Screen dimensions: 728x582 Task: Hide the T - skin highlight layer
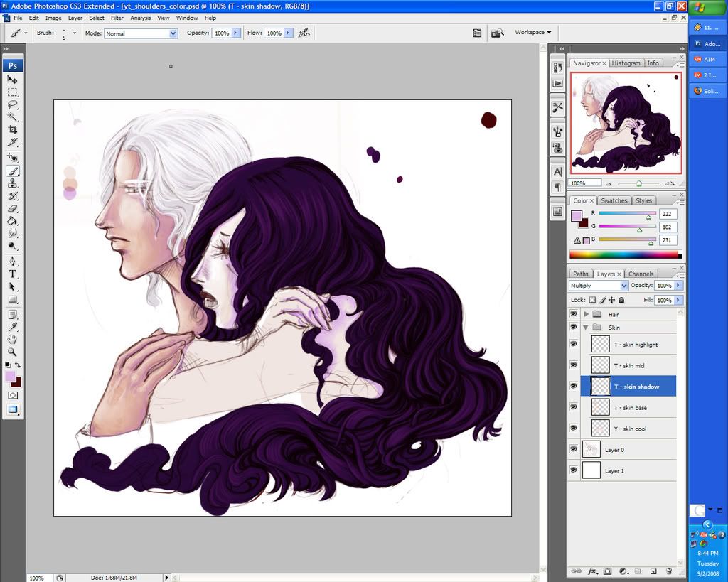pyautogui.click(x=574, y=345)
